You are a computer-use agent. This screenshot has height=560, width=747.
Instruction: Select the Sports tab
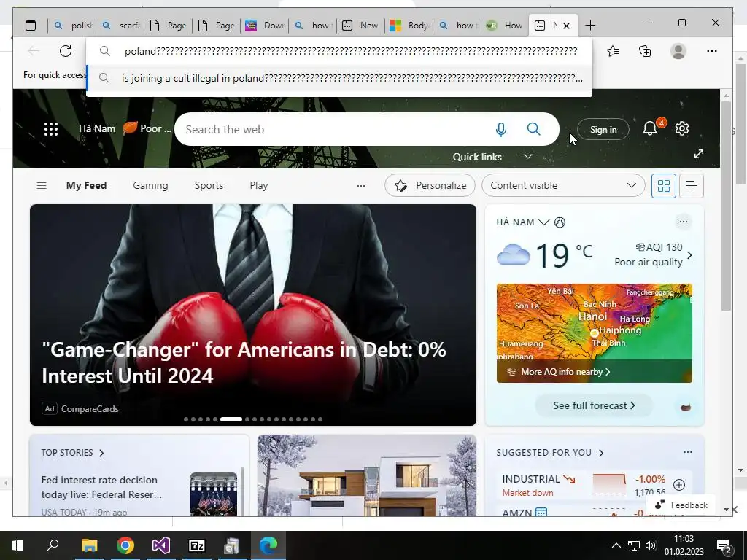pos(209,186)
